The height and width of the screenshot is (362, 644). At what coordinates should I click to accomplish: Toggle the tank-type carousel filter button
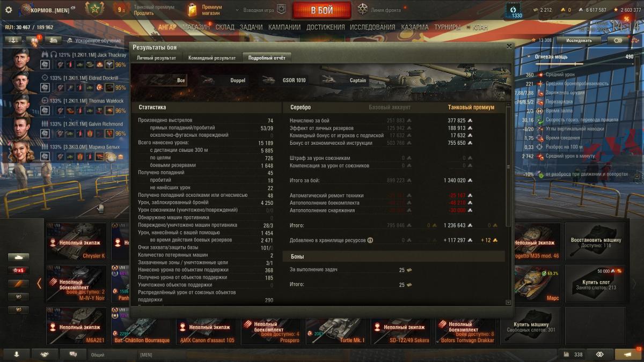coord(19,257)
